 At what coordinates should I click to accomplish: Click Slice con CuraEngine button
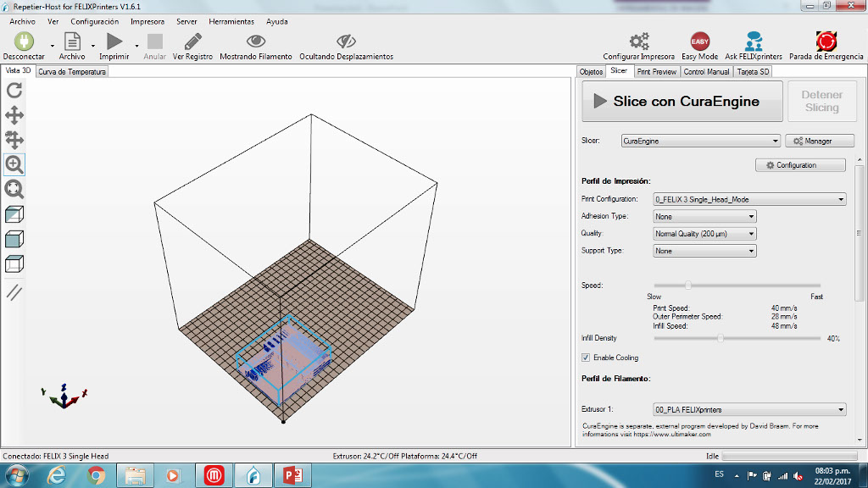click(x=682, y=102)
